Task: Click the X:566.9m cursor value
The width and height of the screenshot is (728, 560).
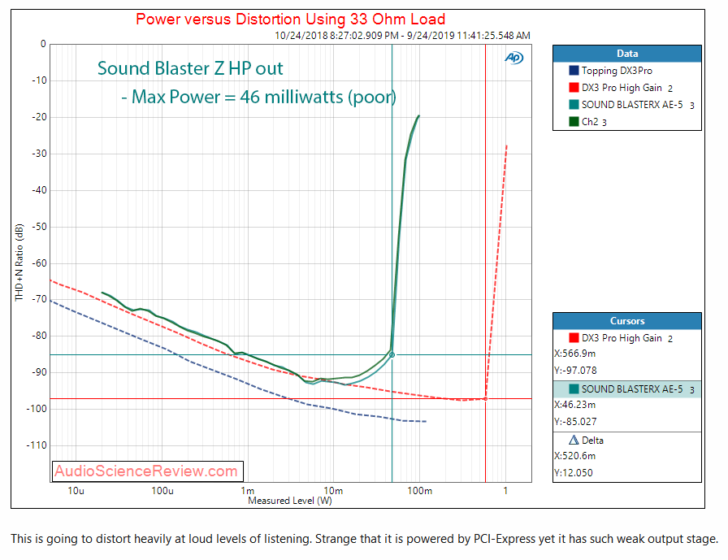Action: [x=575, y=354]
